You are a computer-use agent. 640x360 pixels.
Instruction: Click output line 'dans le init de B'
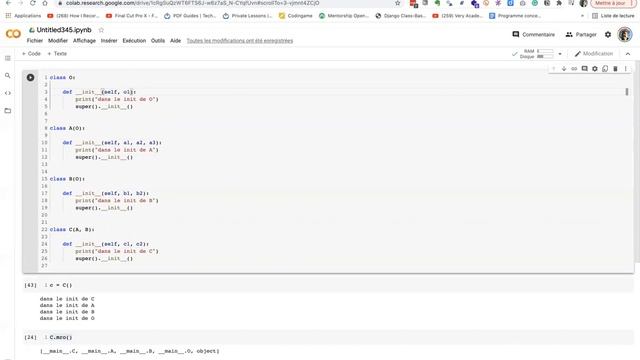67,312
